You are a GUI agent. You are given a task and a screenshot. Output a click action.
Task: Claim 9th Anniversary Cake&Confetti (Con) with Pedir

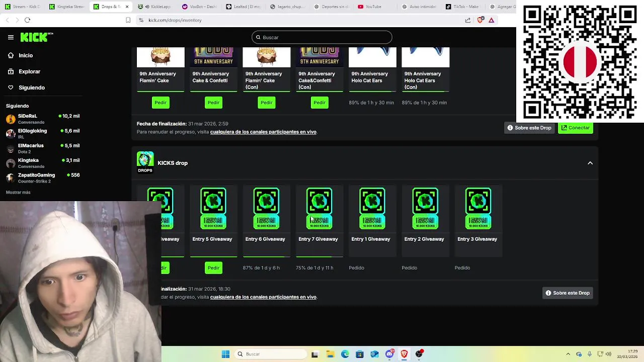319,103
